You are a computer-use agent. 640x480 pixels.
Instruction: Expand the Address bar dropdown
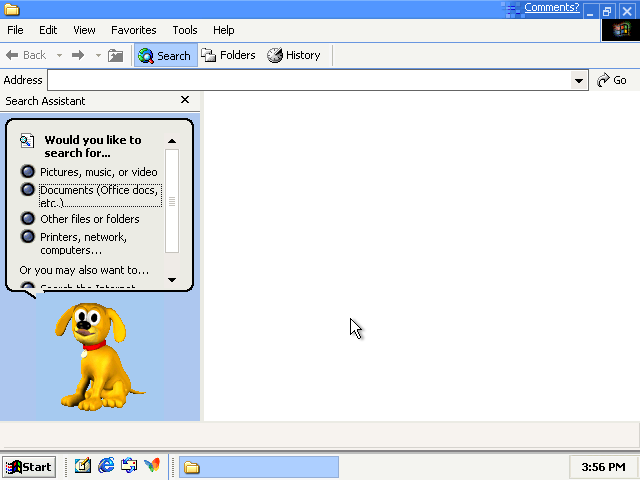click(579, 80)
